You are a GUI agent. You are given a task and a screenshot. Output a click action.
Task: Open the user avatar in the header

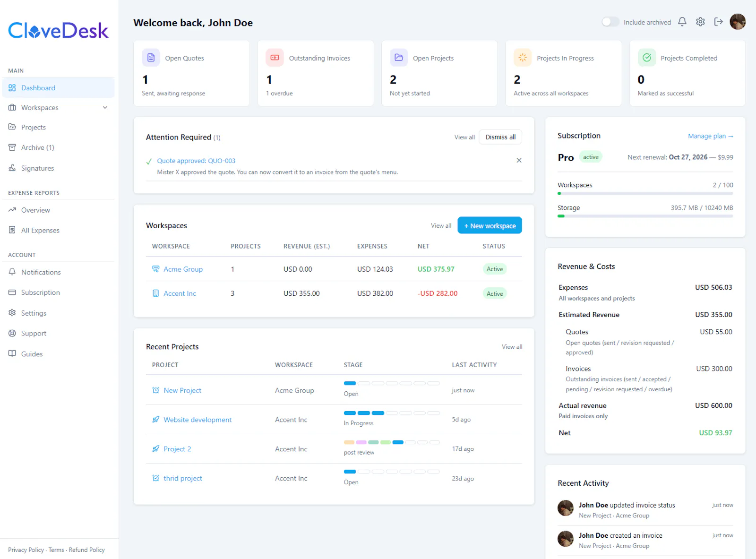pos(738,22)
